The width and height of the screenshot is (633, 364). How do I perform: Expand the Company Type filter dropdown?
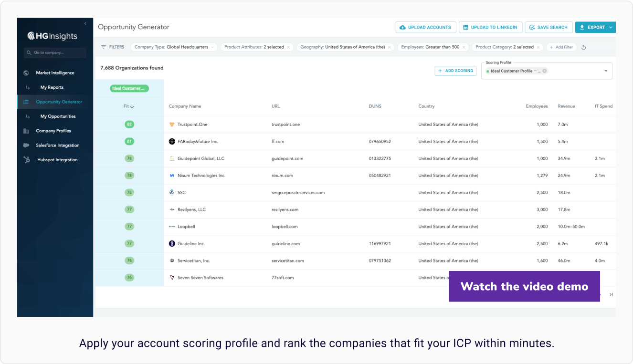coord(212,47)
